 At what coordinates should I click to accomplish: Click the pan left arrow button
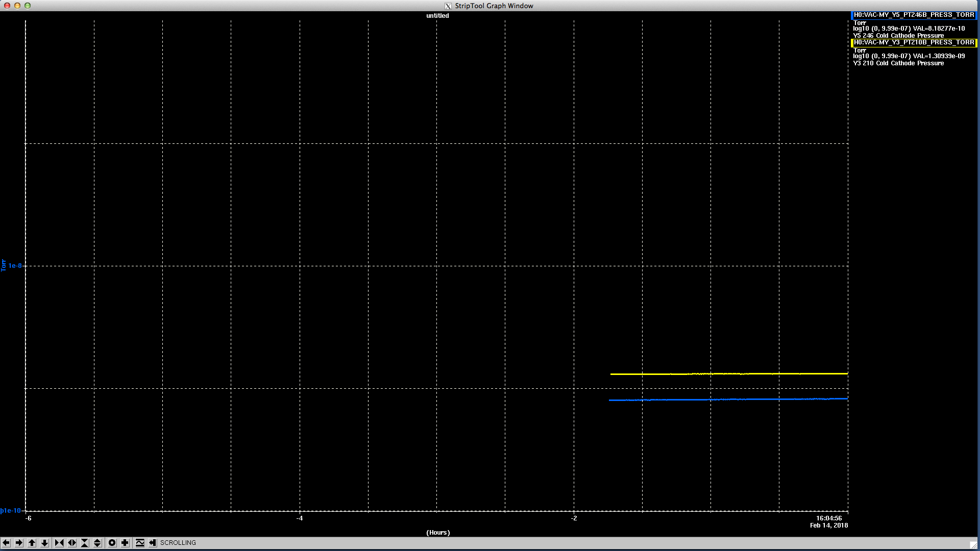6,543
